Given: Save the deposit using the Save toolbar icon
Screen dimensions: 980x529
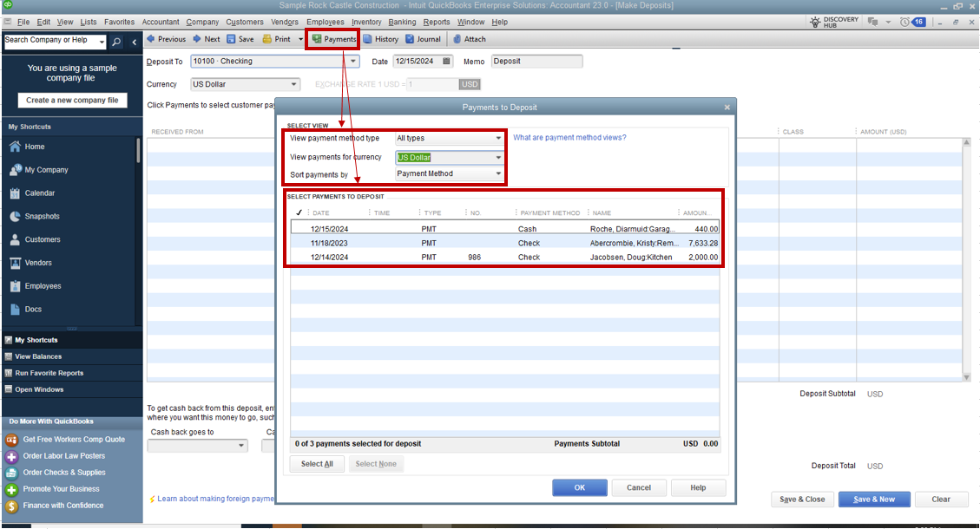Looking at the screenshot, I should point(240,39).
